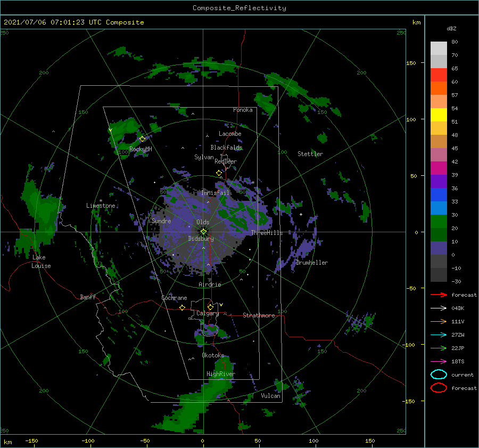Click the yellow radar site marker between Olds and Didsbury
The image size is (479, 448).
point(203,232)
